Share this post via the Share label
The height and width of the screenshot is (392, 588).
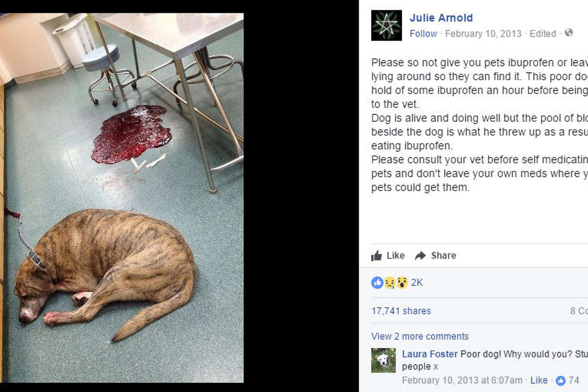(443, 255)
